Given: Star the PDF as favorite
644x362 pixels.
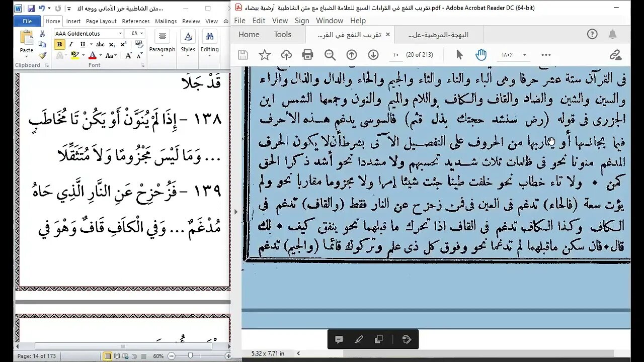Looking at the screenshot, I should pos(265,55).
